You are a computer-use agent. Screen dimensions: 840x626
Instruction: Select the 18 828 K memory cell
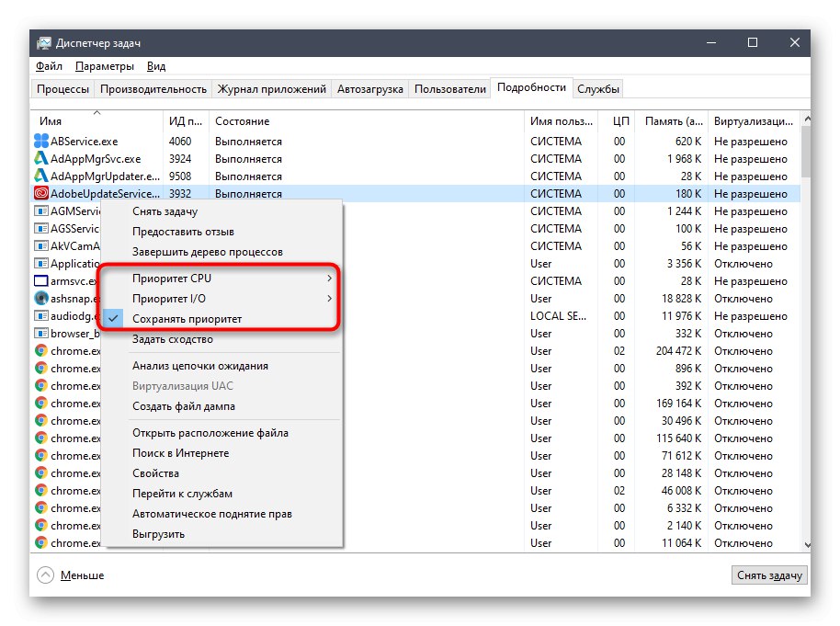[x=681, y=299]
